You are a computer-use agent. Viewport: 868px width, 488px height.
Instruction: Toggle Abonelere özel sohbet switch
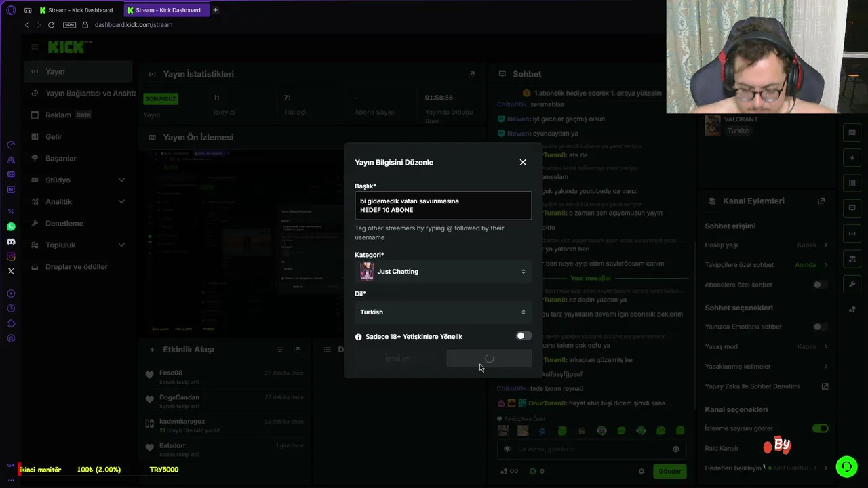click(x=821, y=285)
